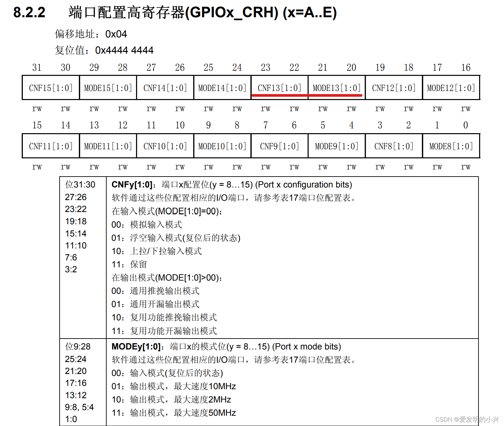Click bit number 31 in the header
504x426 pixels.
(x=37, y=68)
